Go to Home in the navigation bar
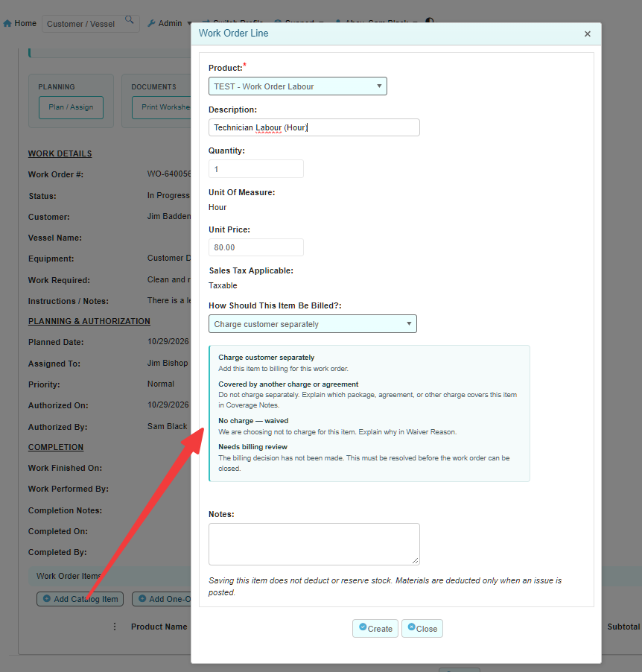Image resolution: width=642 pixels, height=672 pixels. tap(19, 23)
